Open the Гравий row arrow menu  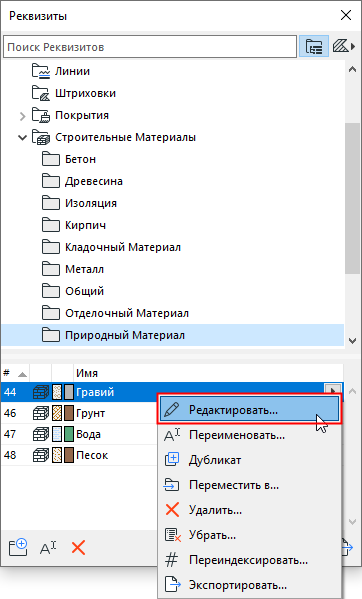[x=333, y=391]
